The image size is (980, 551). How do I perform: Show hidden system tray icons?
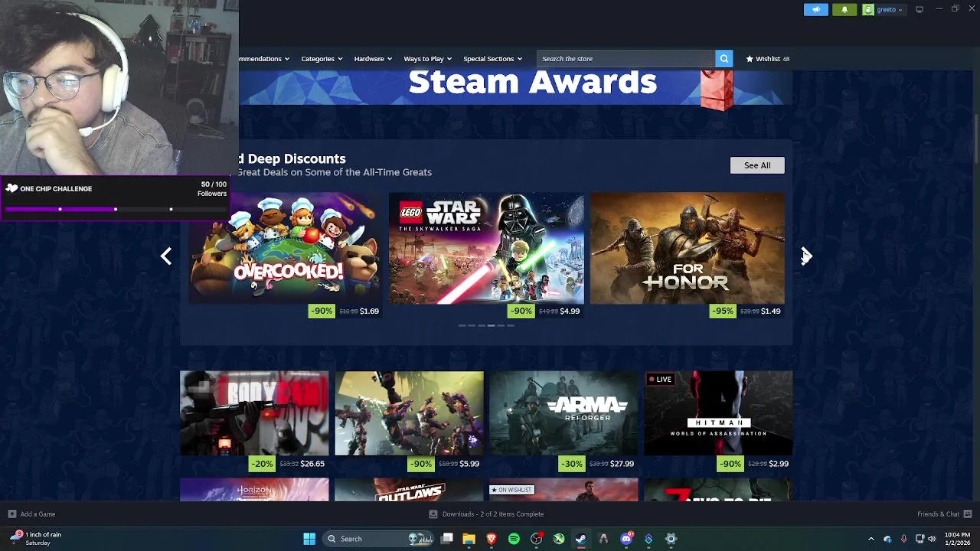coord(871,539)
